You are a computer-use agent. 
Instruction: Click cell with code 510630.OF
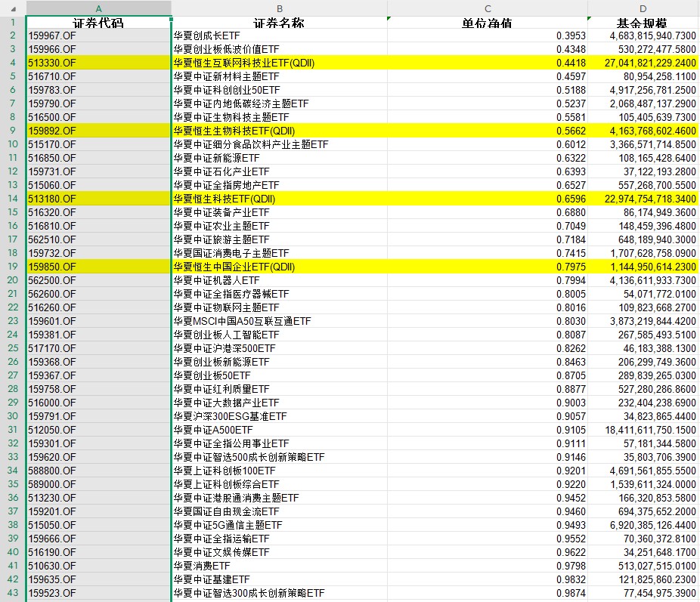(x=99, y=566)
